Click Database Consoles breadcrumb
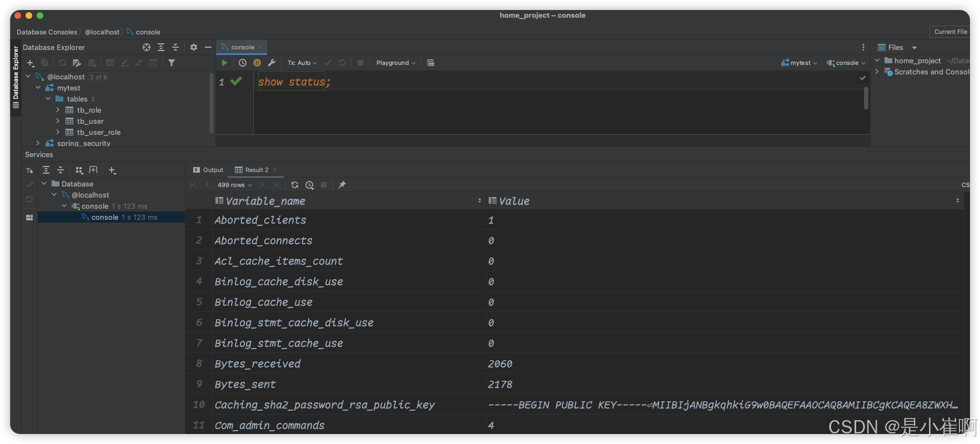980x444 pixels. (47, 32)
